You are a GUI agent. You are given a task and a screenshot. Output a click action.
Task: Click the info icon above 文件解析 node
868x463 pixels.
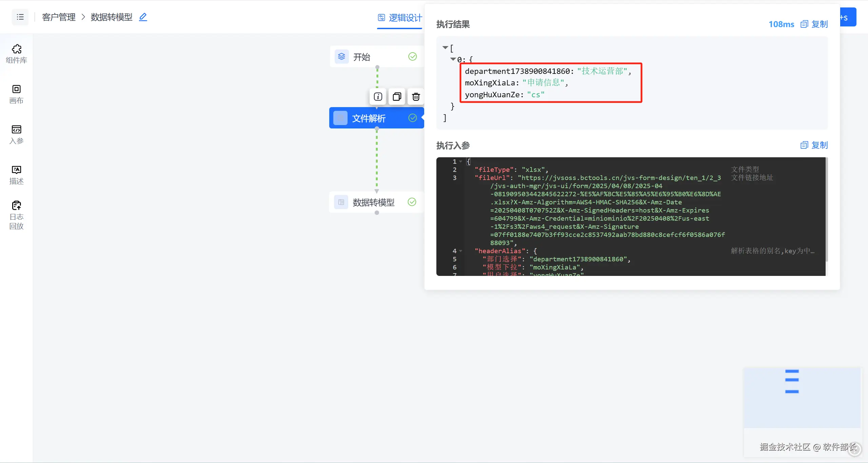coord(378,97)
